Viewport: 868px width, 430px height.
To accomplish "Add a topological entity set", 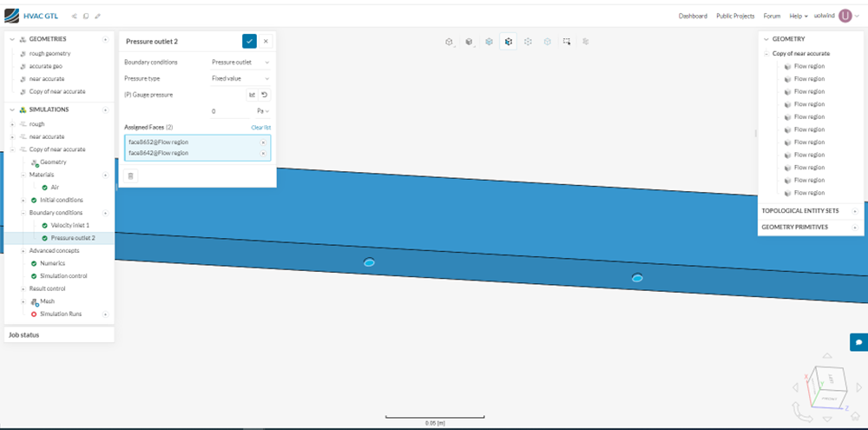I will 855,211.
